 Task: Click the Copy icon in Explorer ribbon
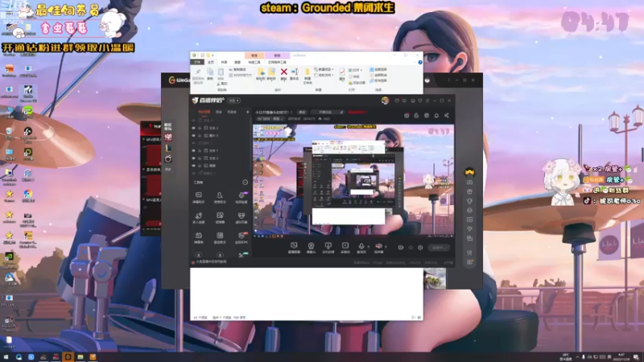[210, 72]
